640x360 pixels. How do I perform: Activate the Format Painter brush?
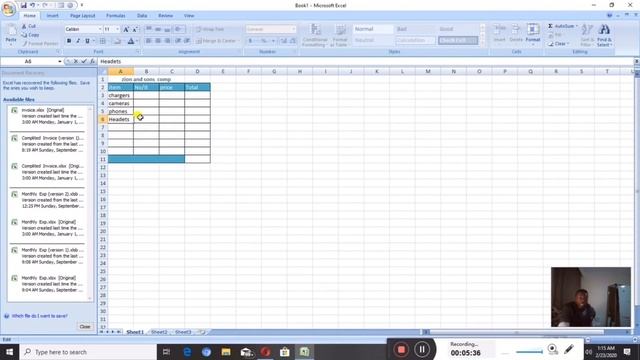[40, 43]
